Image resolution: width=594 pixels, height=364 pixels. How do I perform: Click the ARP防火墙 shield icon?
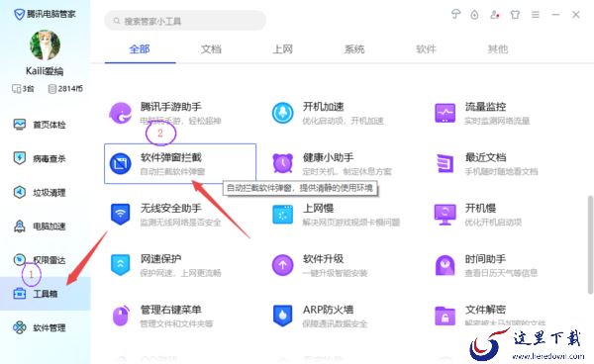(282, 316)
